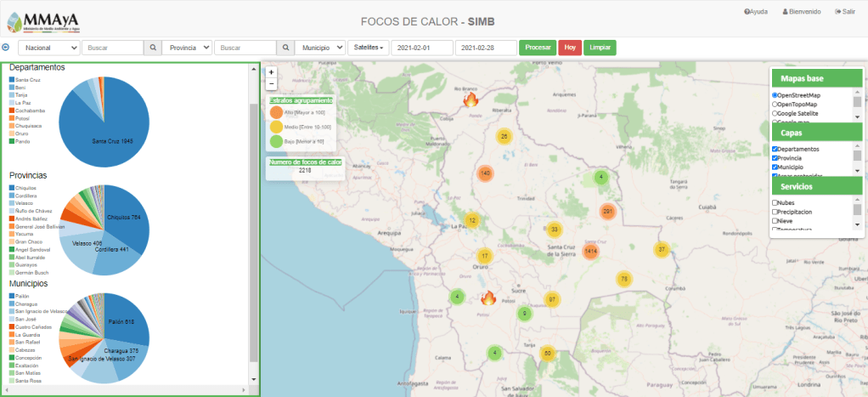The image size is (868, 397).
Task: Open the Provincia dropdown
Action: pyautogui.click(x=187, y=48)
